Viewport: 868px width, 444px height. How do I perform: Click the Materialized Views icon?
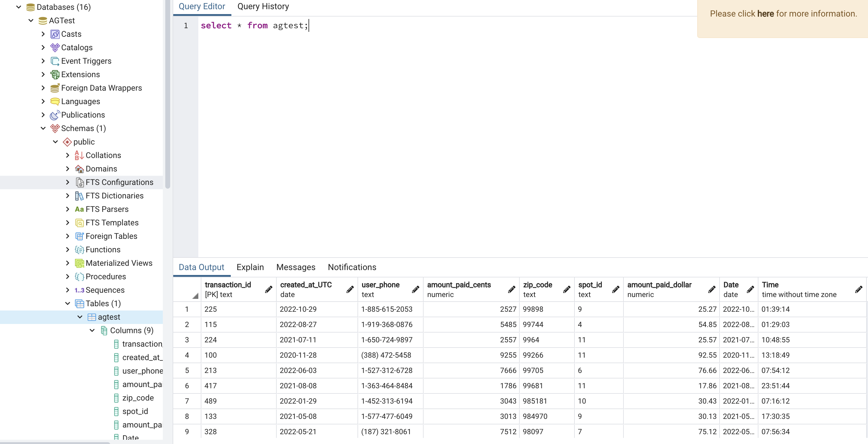coord(79,263)
